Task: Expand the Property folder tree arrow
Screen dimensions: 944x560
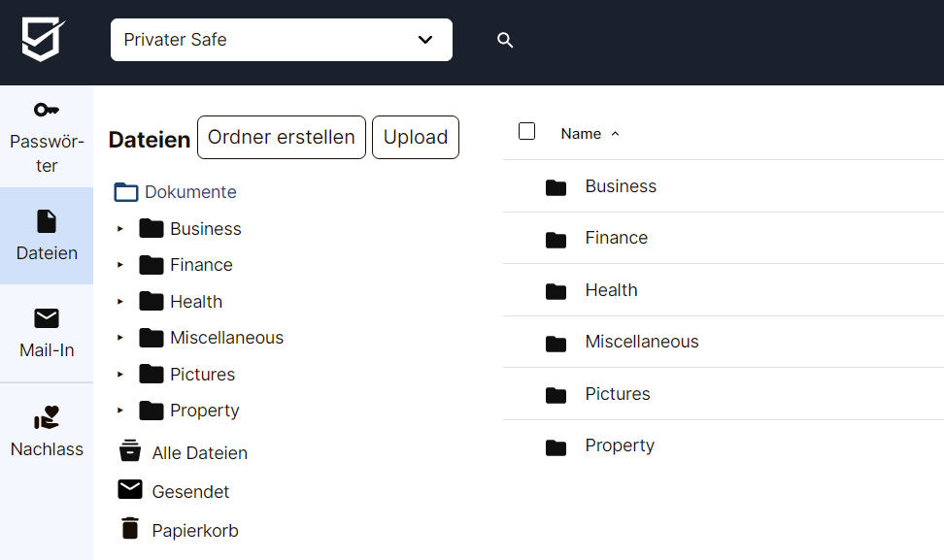Action: (119, 411)
